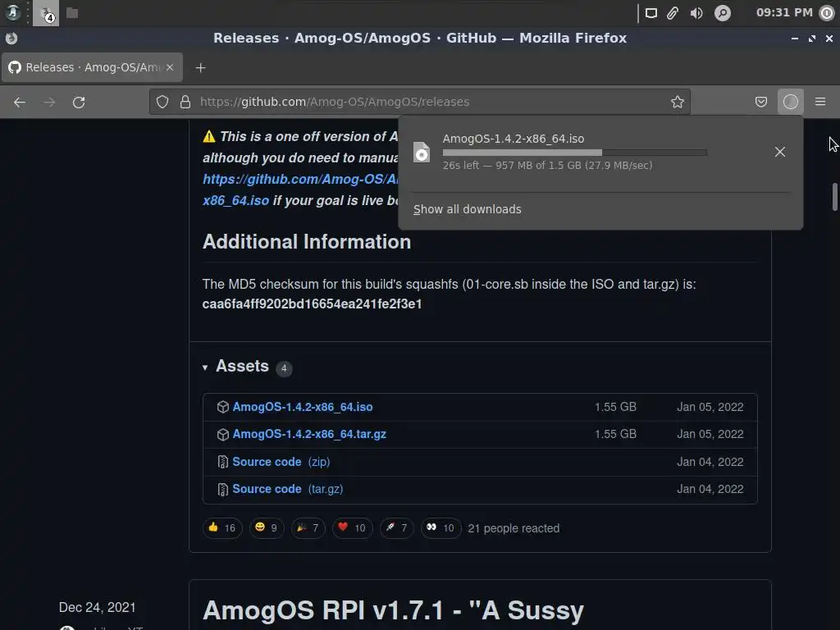
Task: Toggle the downloads panel button
Action: click(x=790, y=102)
